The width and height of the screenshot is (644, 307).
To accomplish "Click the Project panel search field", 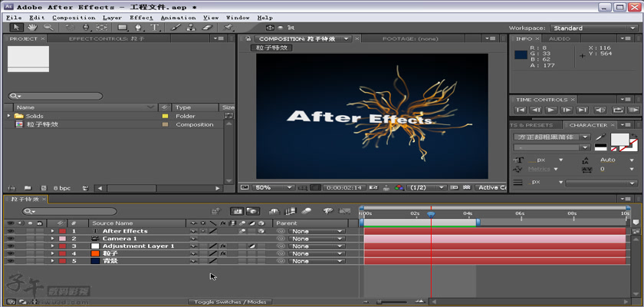I will coord(55,96).
